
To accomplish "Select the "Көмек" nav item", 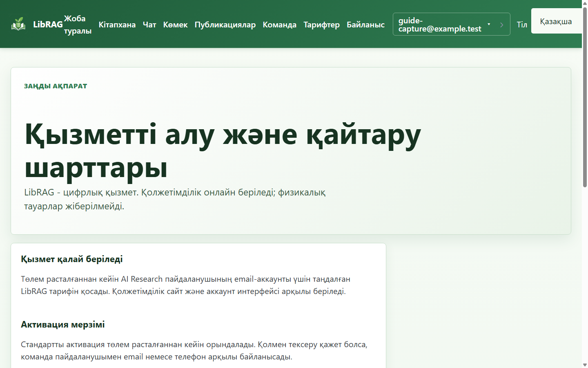I will pos(176,25).
